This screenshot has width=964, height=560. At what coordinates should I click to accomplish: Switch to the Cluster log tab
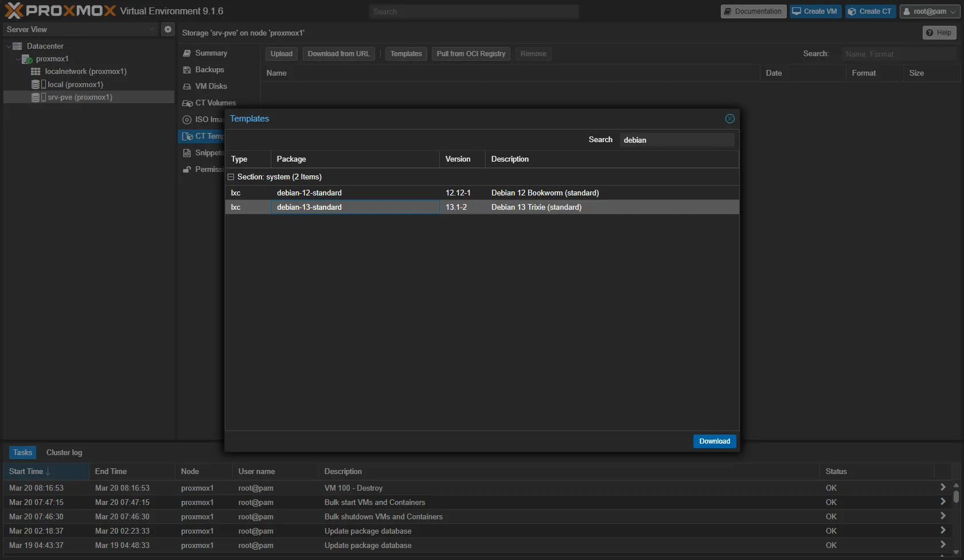[x=64, y=453]
